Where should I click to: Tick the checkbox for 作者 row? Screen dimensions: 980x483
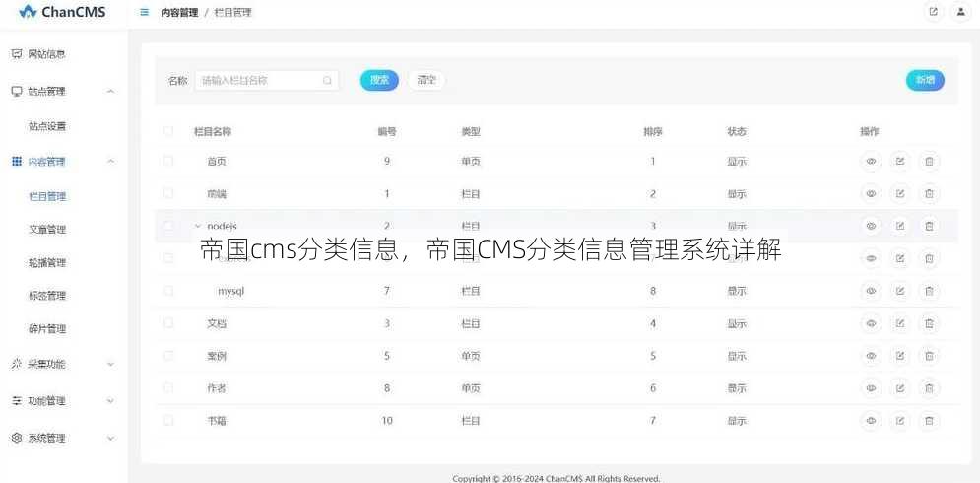tap(167, 388)
